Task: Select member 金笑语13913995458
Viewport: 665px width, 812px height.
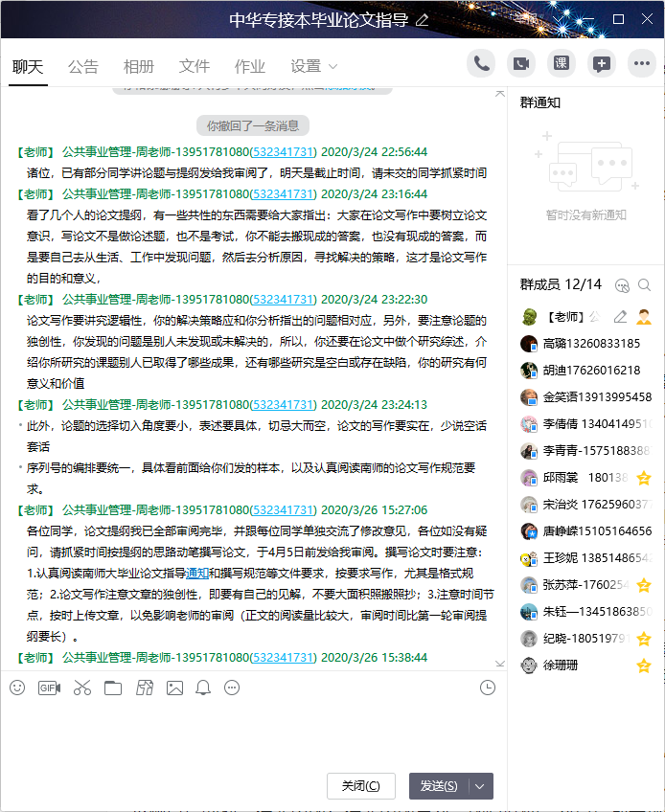Action: (585, 397)
